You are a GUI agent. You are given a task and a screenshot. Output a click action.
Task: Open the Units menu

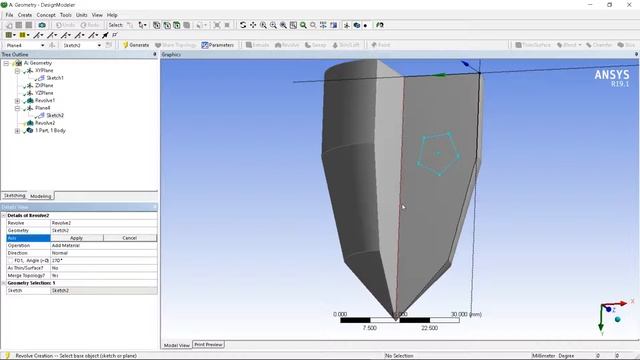pos(82,15)
